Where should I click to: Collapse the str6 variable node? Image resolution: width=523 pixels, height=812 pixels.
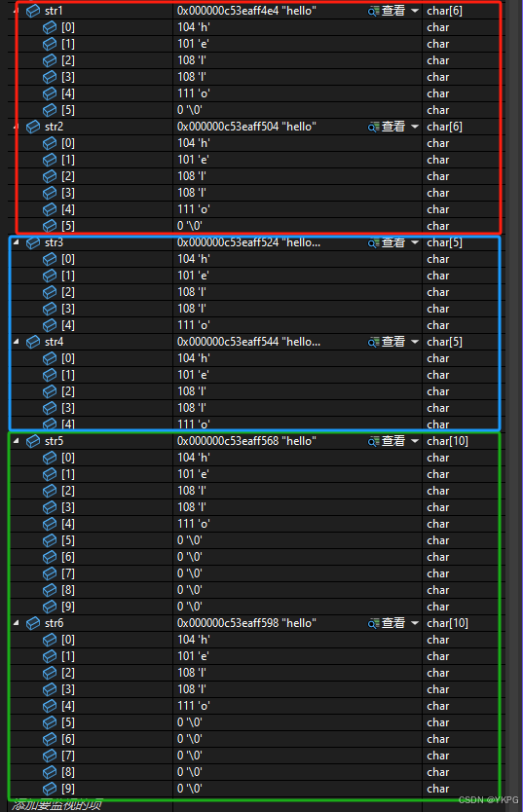click(x=16, y=622)
